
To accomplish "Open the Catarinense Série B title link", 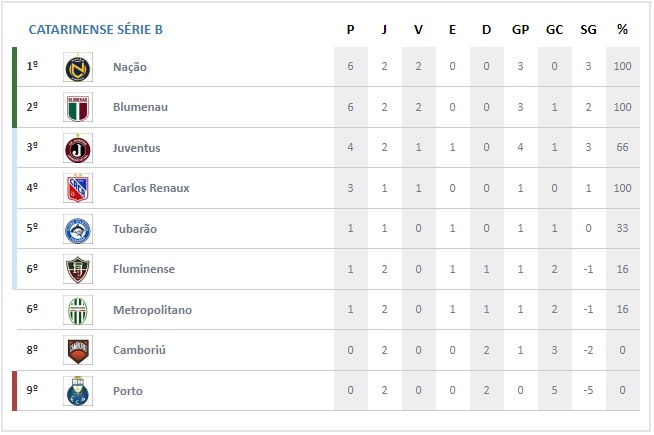I will 96,30.
